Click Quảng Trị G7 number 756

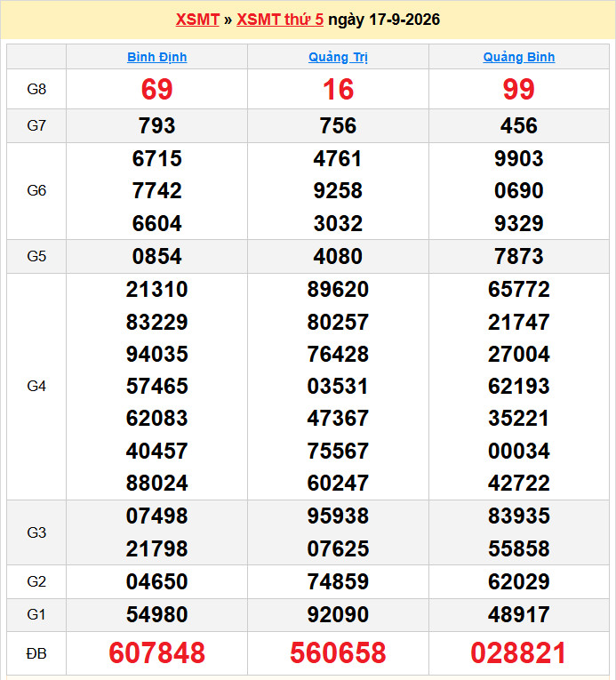pos(338,125)
